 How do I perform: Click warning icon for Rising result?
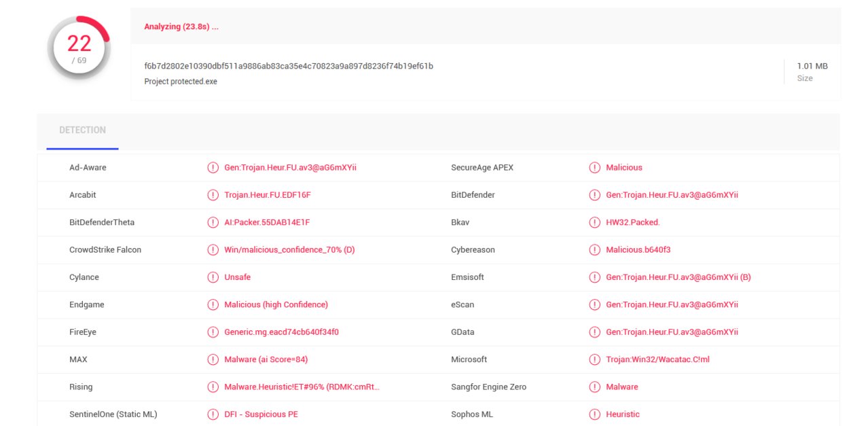click(x=213, y=387)
